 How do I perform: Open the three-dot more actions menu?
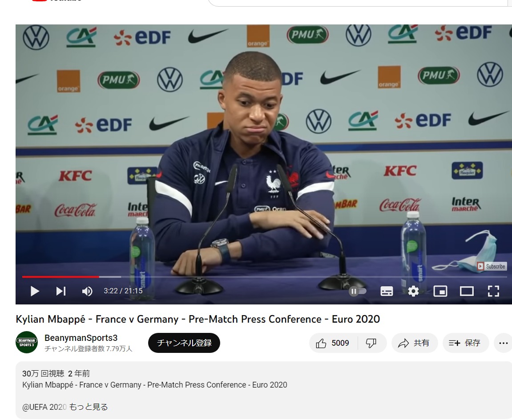pyautogui.click(x=503, y=343)
